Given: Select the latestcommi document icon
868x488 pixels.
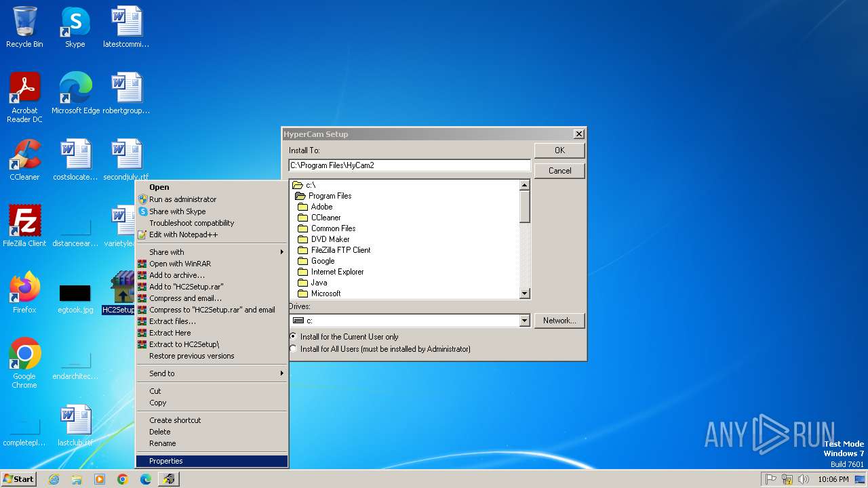Looking at the screenshot, I should point(126,27).
